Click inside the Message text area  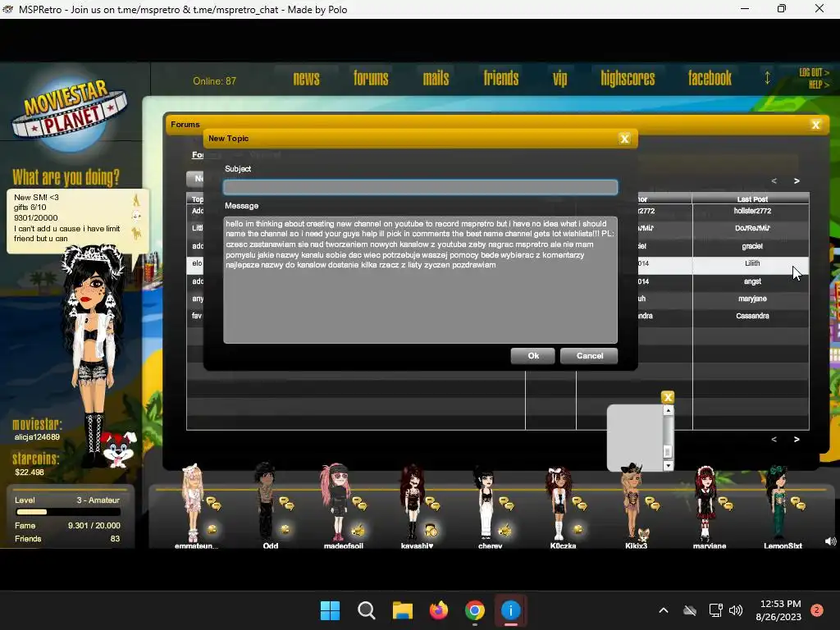click(x=421, y=280)
